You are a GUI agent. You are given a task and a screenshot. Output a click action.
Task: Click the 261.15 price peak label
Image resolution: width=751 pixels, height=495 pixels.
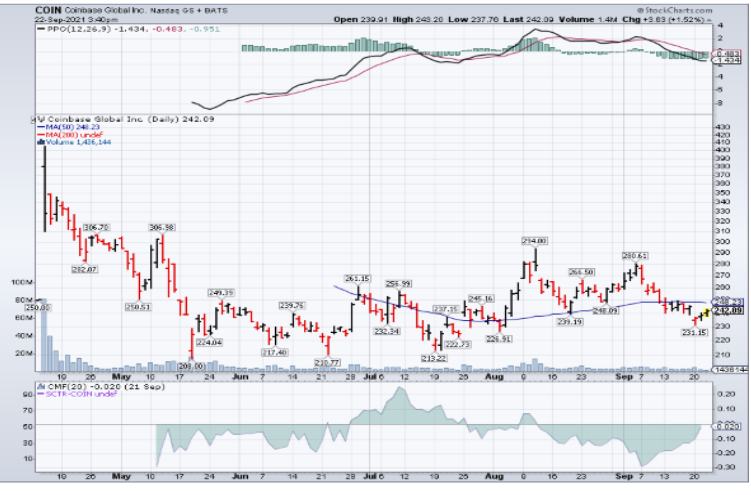pyautogui.click(x=357, y=279)
